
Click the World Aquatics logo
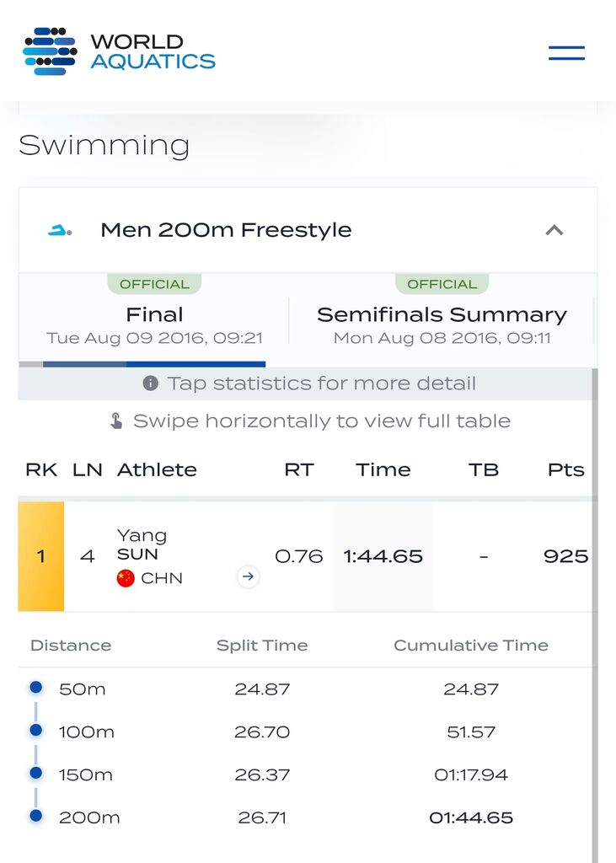click(119, 51)
